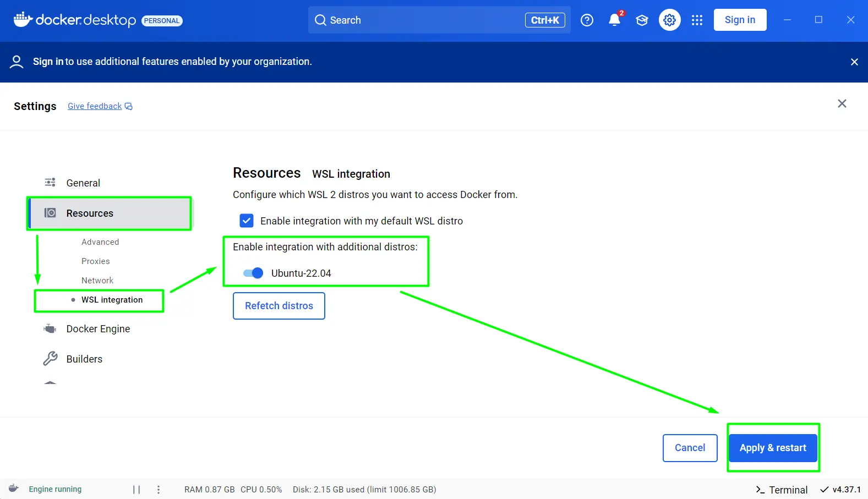Click the settings gear icon
Image resolution: width=868 pixels, height=499 pixels.
669,20
